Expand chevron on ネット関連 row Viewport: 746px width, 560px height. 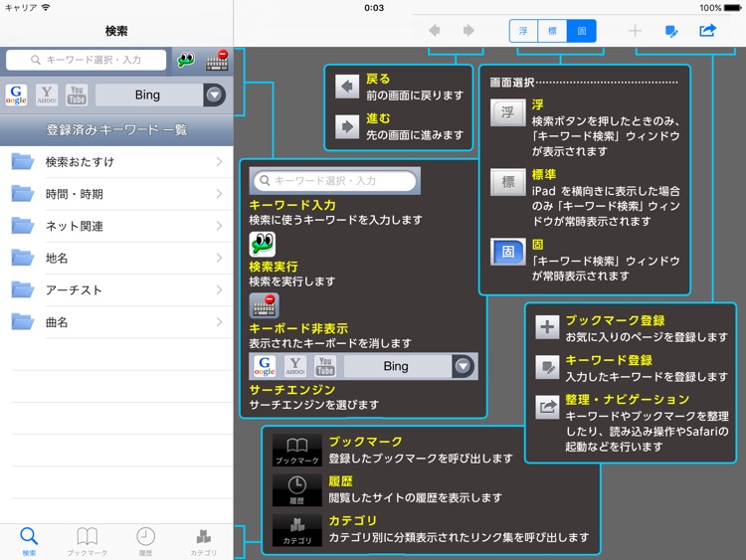click(220, 226)
